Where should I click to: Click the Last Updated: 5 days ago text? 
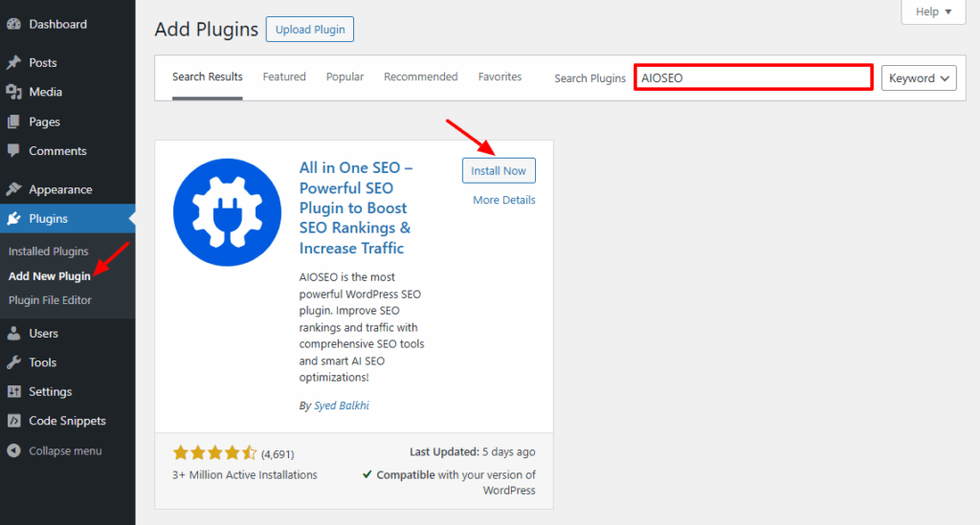(473, 452)
